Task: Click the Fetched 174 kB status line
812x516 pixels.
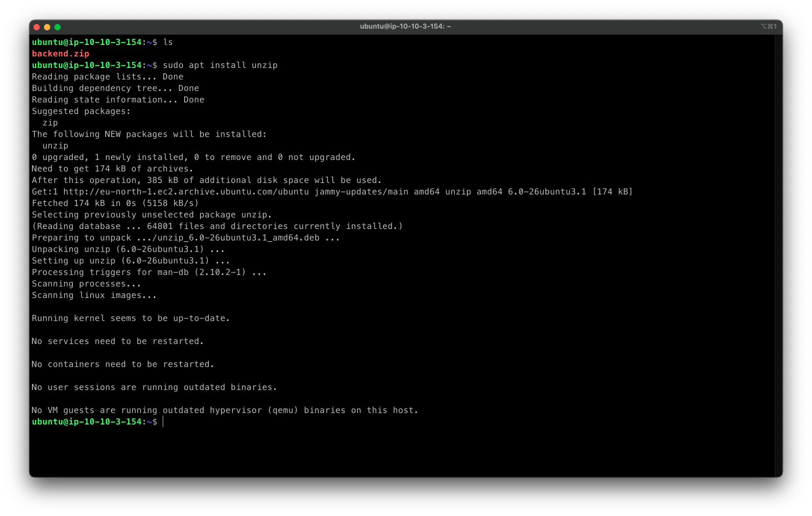Action: tap(115, 203)
